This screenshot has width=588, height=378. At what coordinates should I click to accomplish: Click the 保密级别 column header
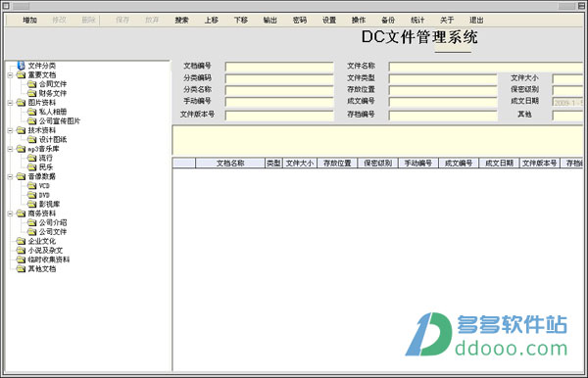[377, 163]
